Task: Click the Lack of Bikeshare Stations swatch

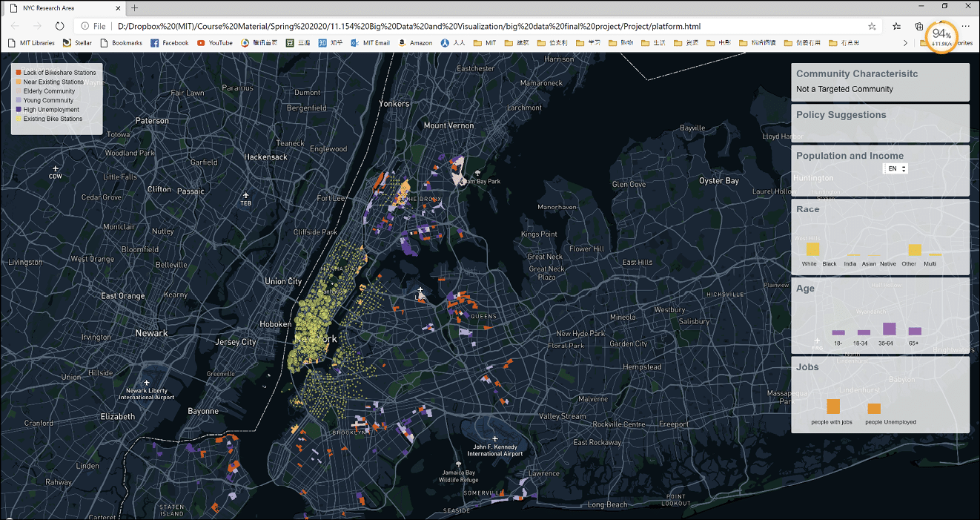Action: pyautogui.click(x=19, y=73)
